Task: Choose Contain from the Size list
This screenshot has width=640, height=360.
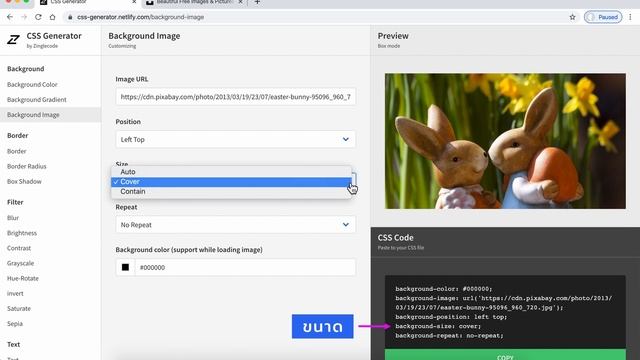Action: [231, 191]
